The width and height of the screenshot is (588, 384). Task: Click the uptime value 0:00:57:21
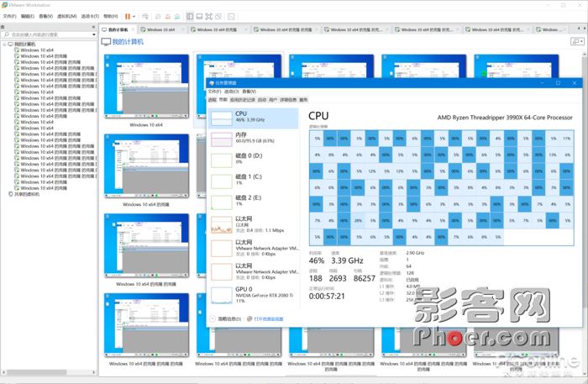(327, 297)
